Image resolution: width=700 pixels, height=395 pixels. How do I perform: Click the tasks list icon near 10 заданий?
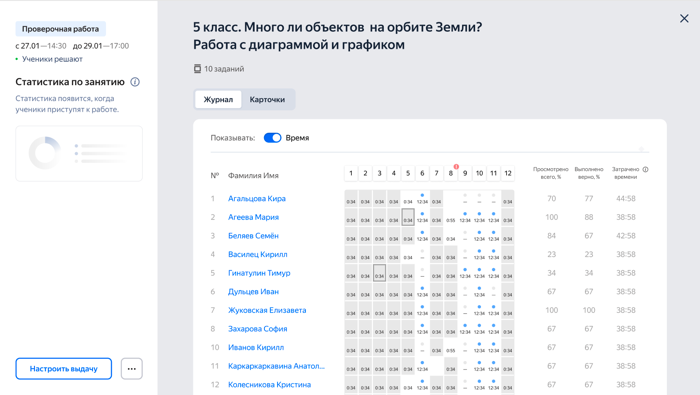click(x=197, y=69)
